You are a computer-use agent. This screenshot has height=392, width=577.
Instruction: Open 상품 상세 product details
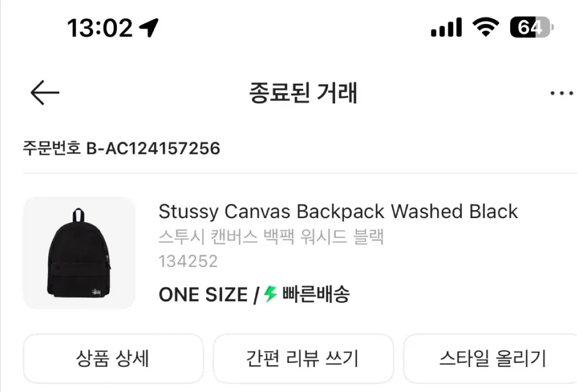[113, 358]
